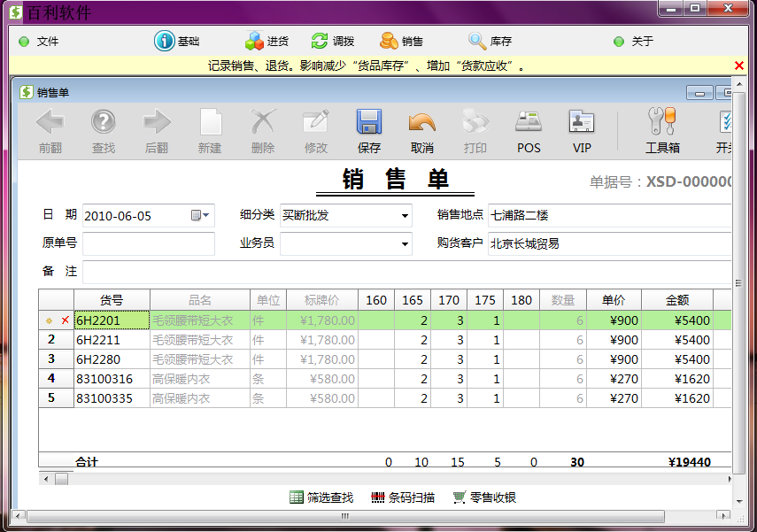Open the date picker calendar dropdown
757x532 pixels.
pos(200,215)
